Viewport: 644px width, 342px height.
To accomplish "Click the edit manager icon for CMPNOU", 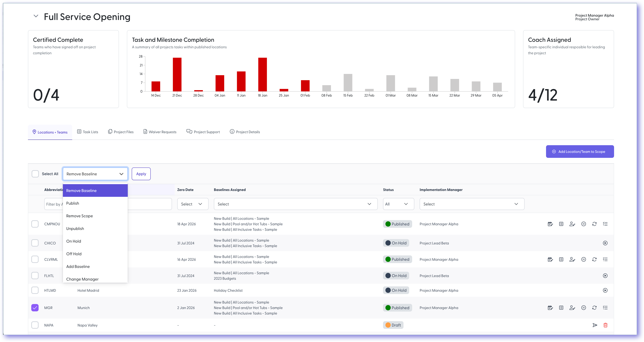I will pyautogui.click(x=572, y=224).
